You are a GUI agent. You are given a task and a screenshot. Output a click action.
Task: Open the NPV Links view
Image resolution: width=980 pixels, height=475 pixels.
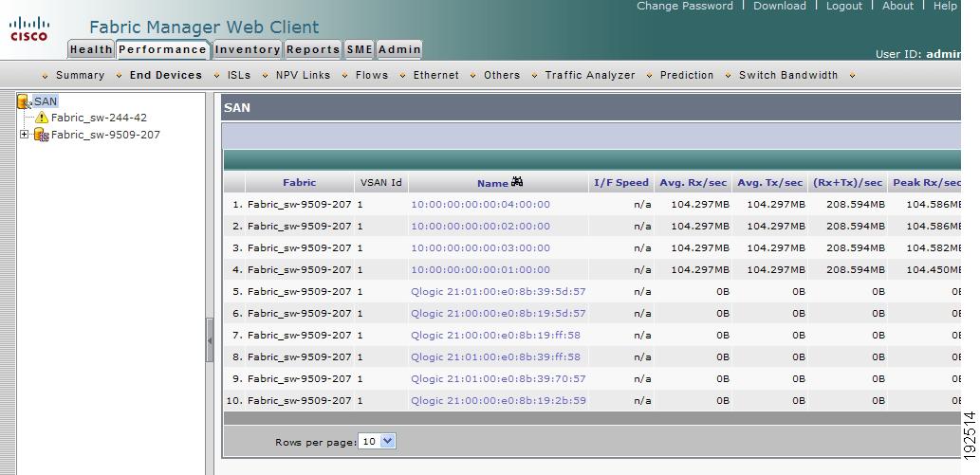click(304, 75)
